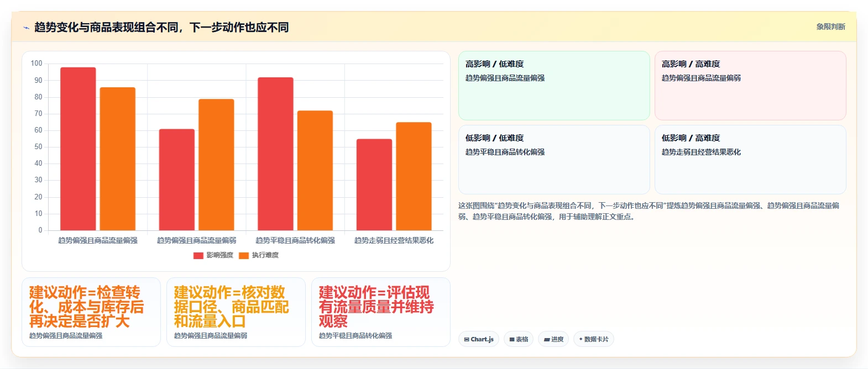The height and width of the screenshot is (369, 868).
Task: Click the y-axis value 100
Action: 36,64
